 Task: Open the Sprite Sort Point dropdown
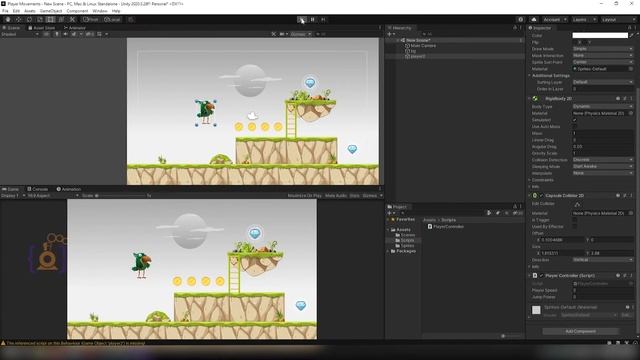[603, 62]
